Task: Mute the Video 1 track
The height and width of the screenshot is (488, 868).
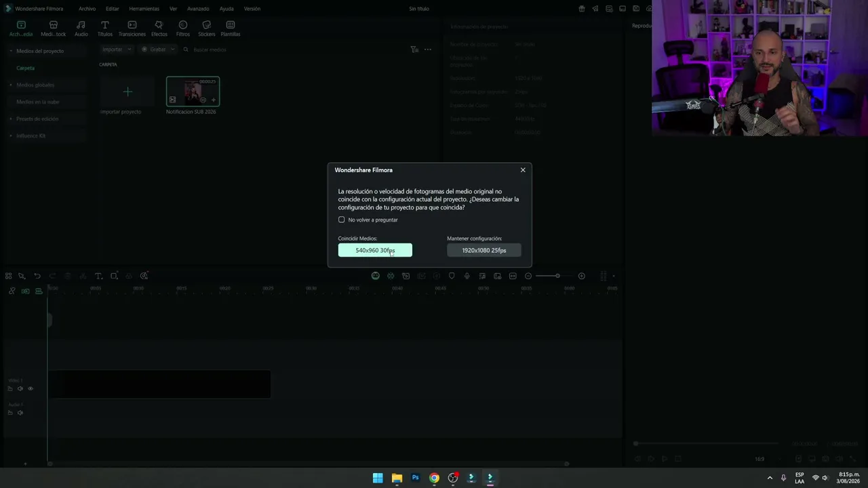Action: 20,388
